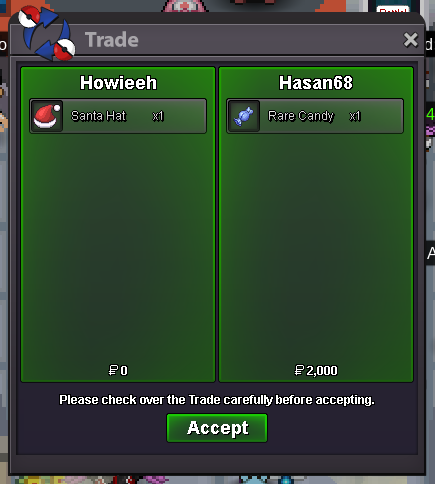Screen dimensions: 435x484
Task: Select the Rare Candy item label
Action: [301, 116]
